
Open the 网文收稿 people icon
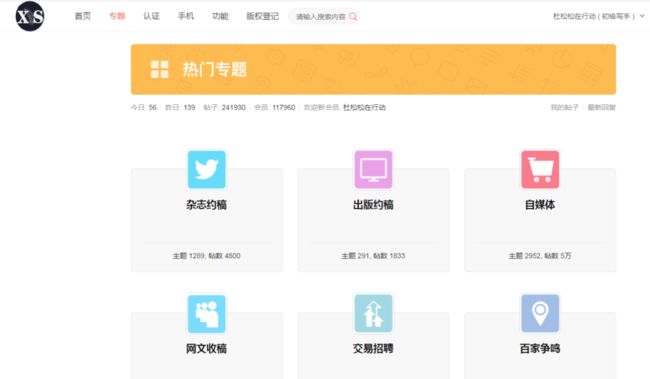tap(206, 314)
